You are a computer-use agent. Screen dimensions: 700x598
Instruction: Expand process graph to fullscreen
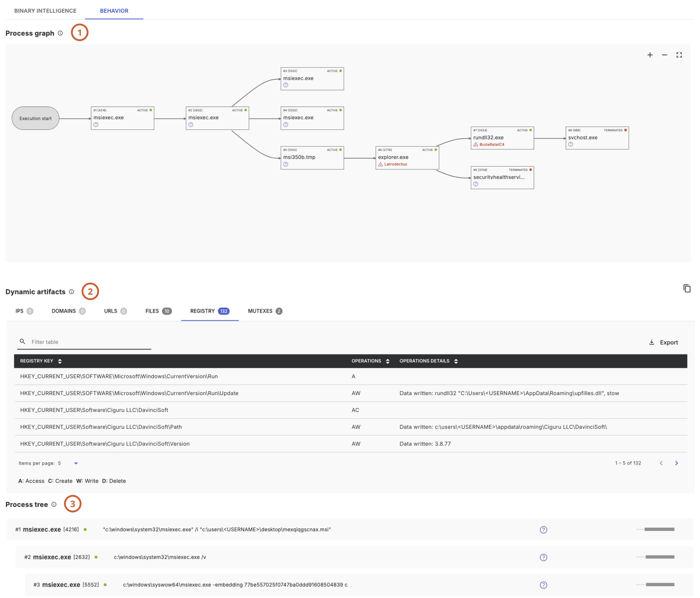coord(679,55)
